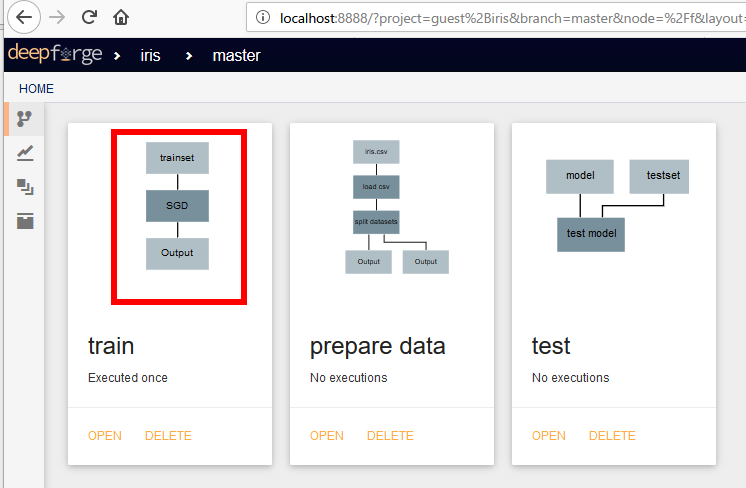Open the artifacts box icon in sidebar

click(x=25, y=221)
